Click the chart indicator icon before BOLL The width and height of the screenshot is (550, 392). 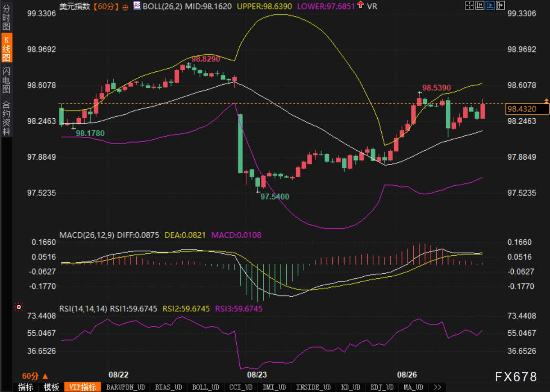137,6
